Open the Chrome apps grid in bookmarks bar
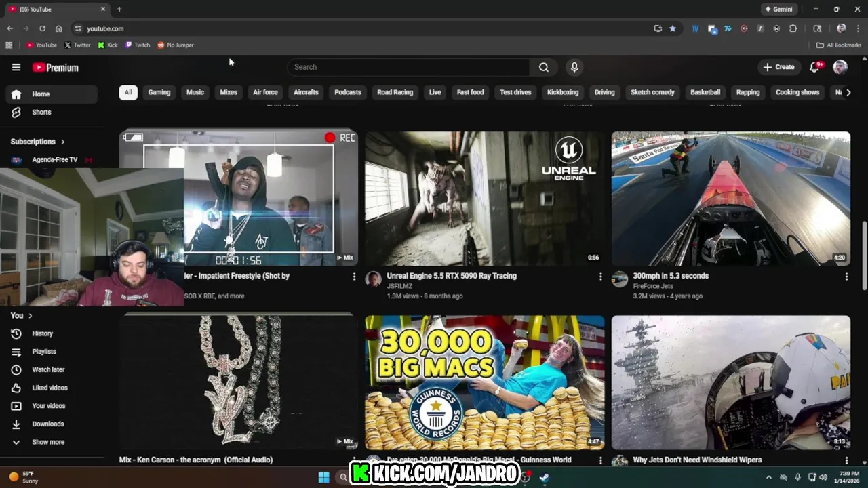Viewport: 868px width, 488px height. click(9, 45)
